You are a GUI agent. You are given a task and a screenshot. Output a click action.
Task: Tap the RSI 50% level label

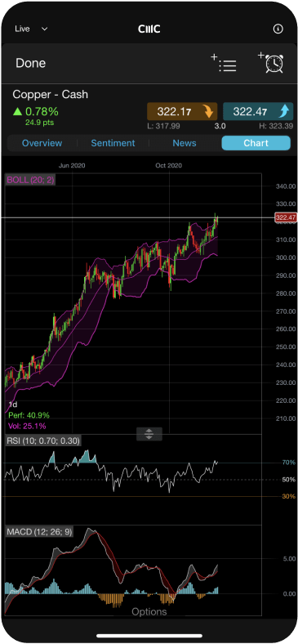pos(288,480)
